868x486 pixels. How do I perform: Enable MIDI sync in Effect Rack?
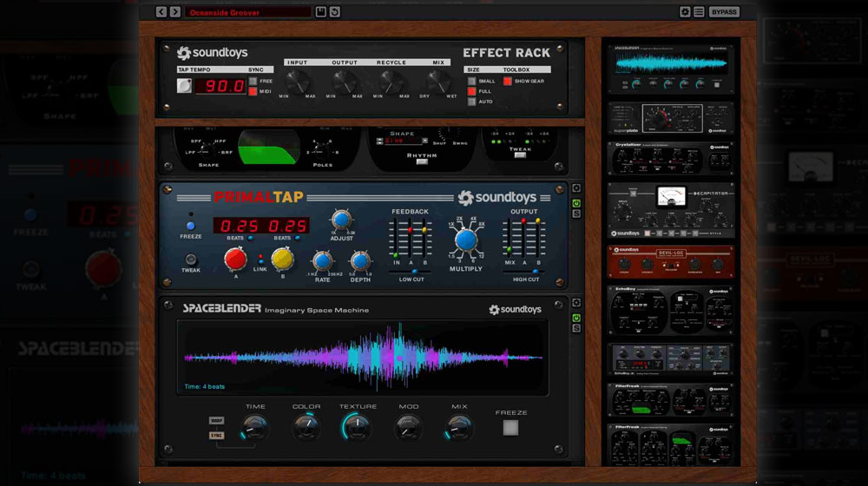(x=253, y=91)
